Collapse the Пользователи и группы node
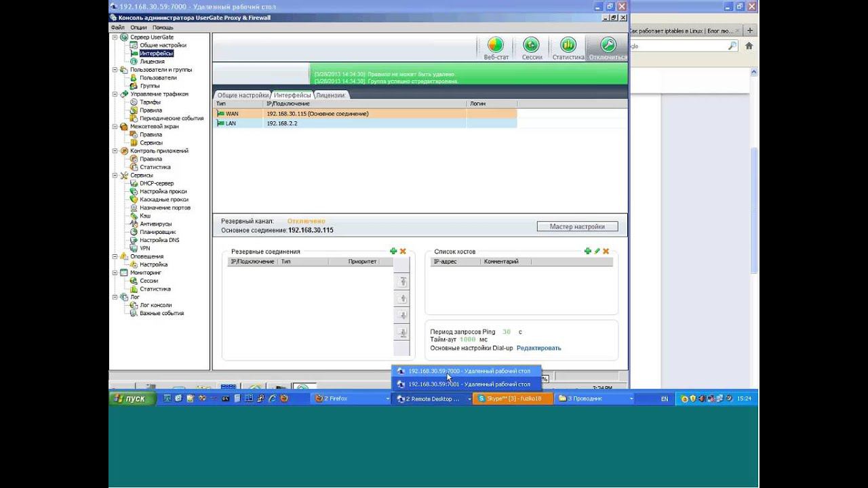 tap(115, 69)
